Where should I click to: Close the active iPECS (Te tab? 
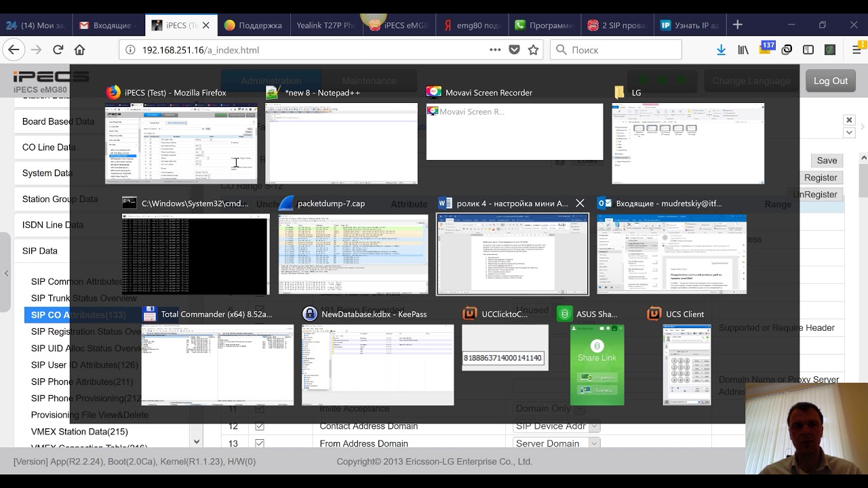coord(205,25)
